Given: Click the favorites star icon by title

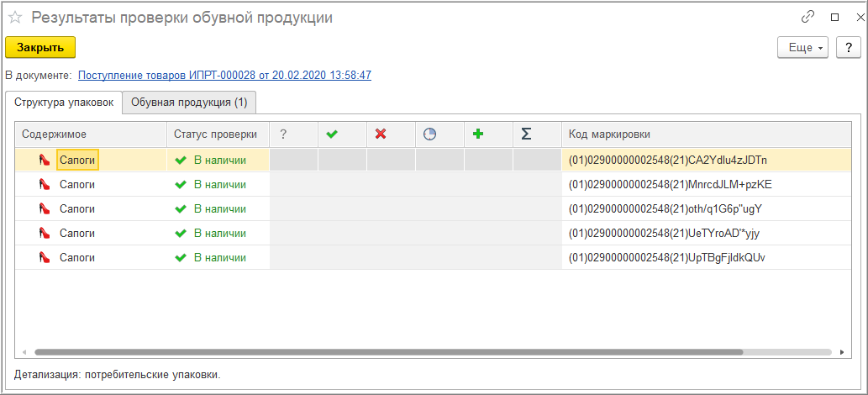Looking at the screenshot, I should (x=15, y=18).
